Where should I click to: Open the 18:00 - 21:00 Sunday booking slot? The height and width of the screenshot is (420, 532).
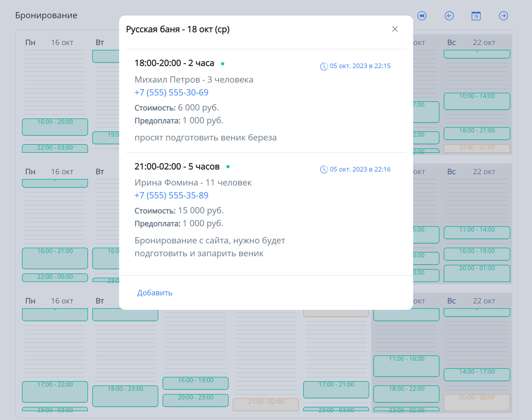[477, 133]
